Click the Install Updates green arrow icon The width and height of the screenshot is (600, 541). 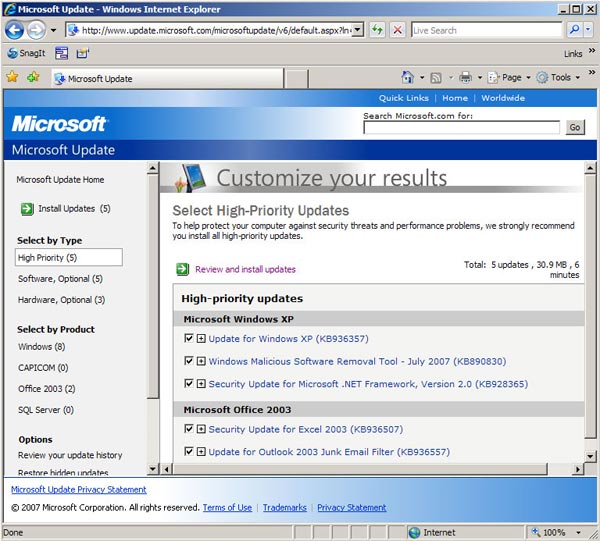[x=27, y=209]
